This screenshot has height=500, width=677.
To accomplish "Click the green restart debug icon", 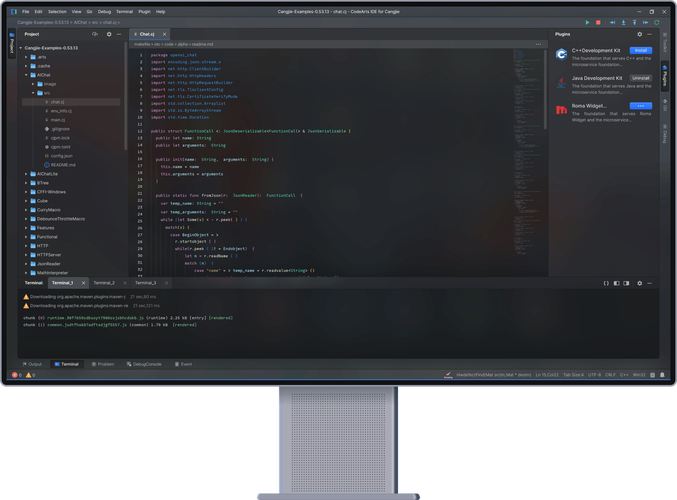I will tap(657, 22).
